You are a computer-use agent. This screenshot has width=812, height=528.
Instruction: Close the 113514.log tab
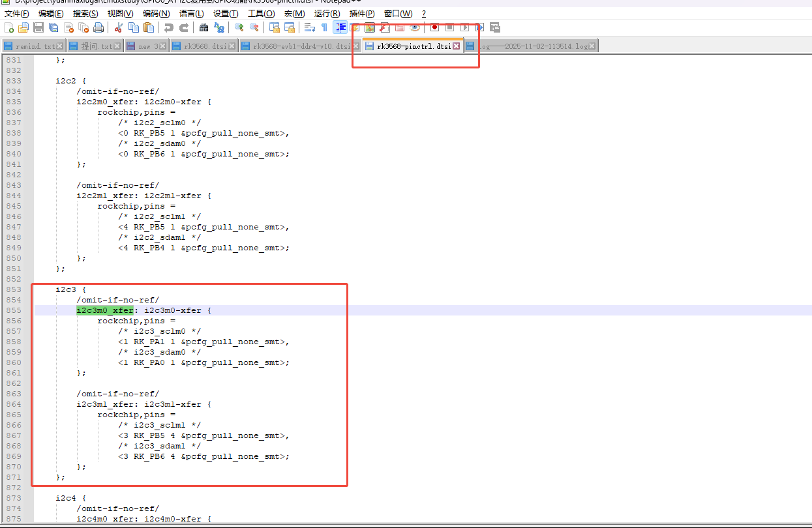[x=592, y=46]
